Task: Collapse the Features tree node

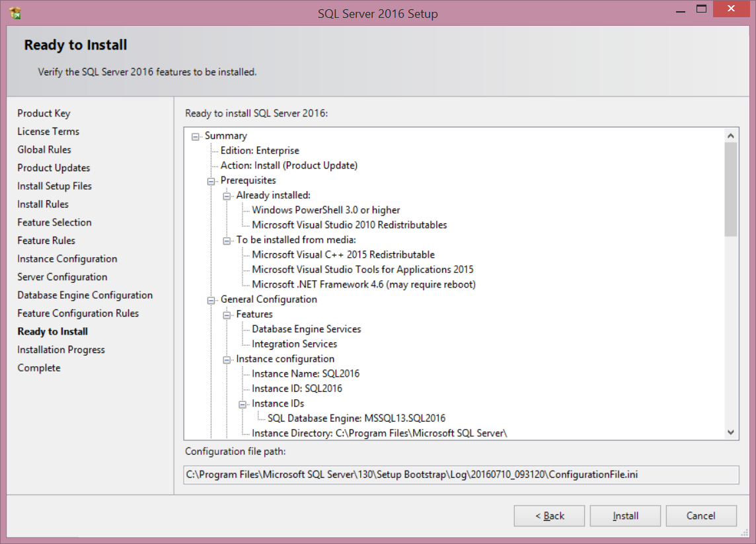Action: [x=227, y=315]
